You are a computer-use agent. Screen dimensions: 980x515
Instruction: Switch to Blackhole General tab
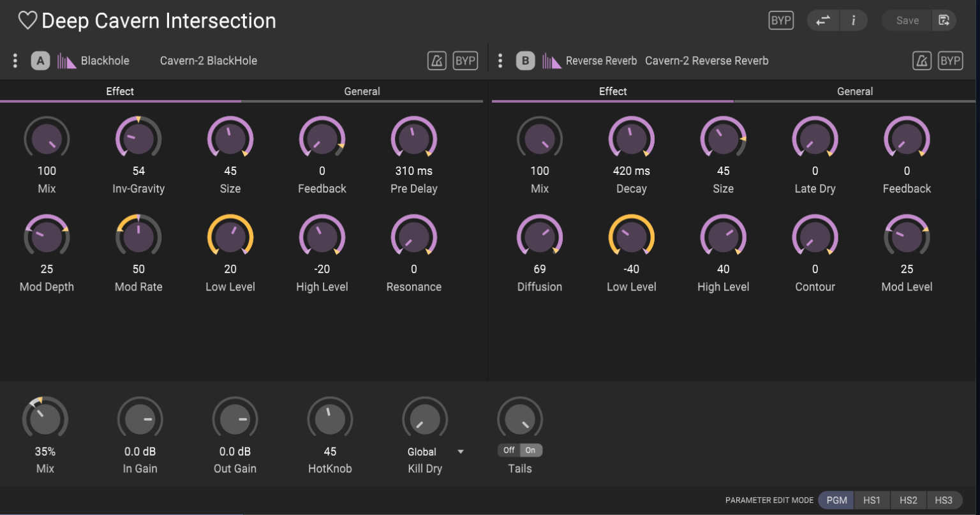[362, 91]
